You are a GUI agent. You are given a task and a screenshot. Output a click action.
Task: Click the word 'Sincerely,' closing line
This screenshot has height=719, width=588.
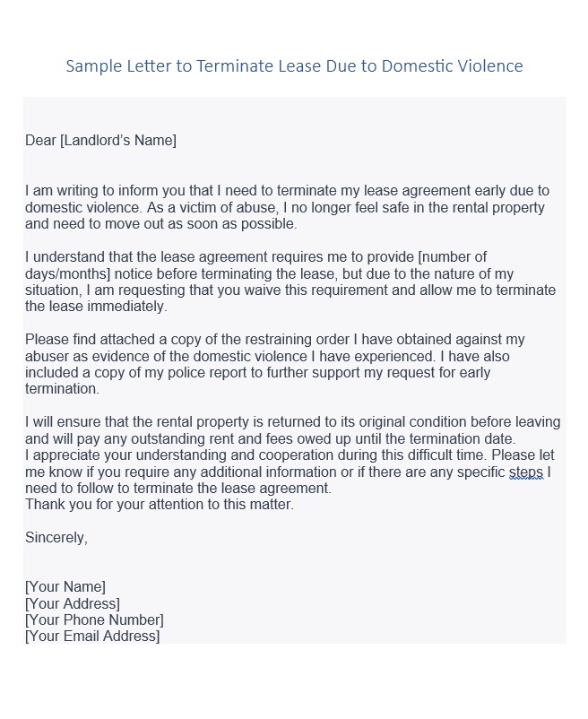pyautogui.click(x=56, y=537)
